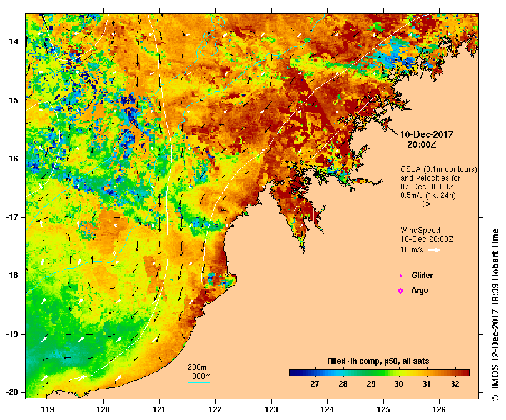Click the WindSpeed label

(x=420, y=231)
